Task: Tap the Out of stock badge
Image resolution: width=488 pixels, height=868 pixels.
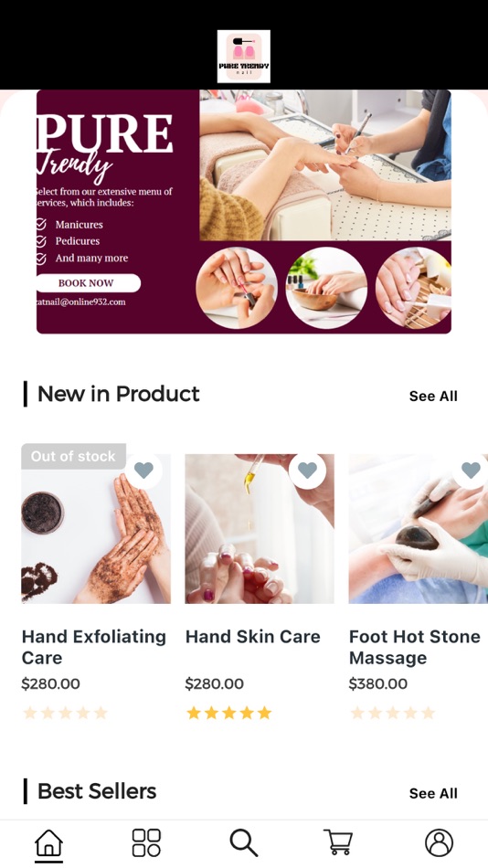Action: (x=73, y=456)
